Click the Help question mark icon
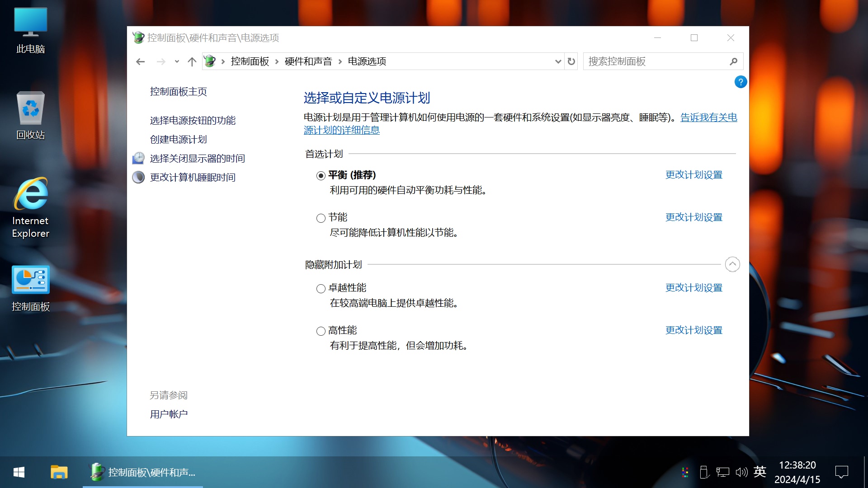868x488 pixels. coord(740,82)
